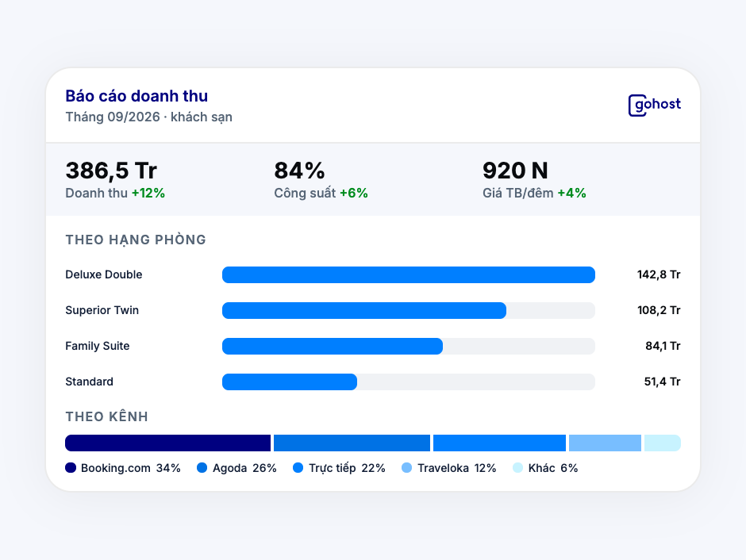The height and width of the screenshot is (560, 746).
Task: Click the 84% Công suất stat
Action: point(321,180)
